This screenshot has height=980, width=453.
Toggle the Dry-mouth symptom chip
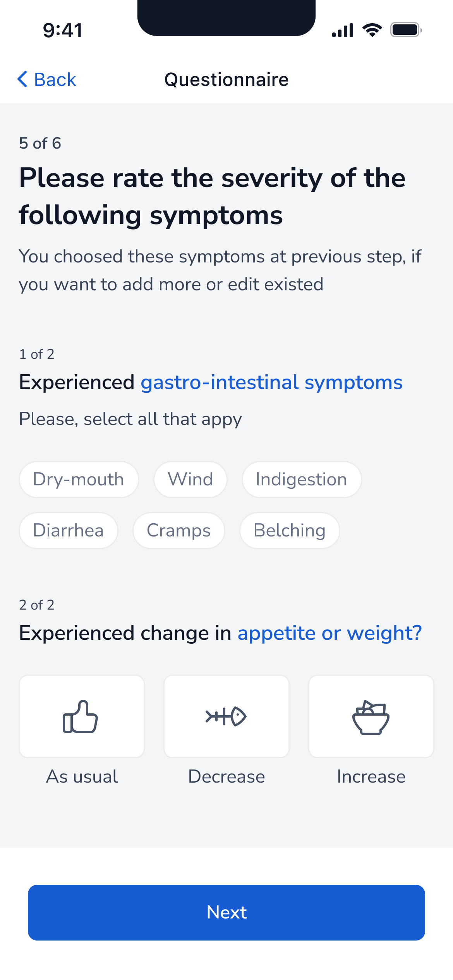pos(79,480)
